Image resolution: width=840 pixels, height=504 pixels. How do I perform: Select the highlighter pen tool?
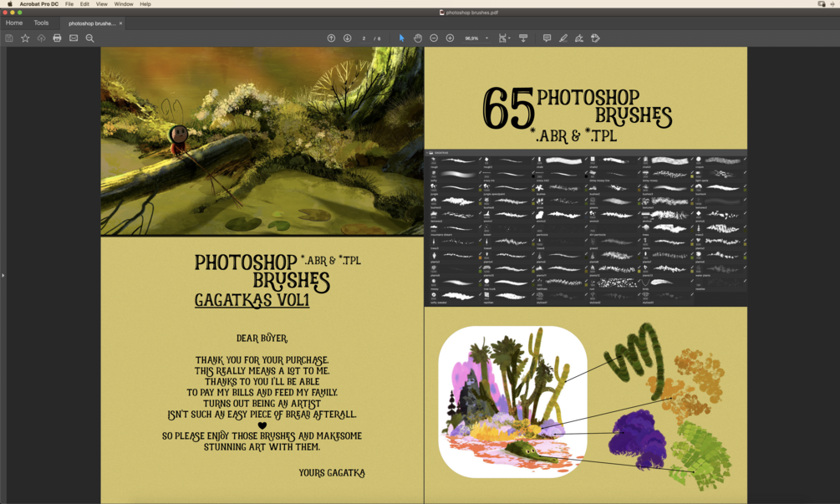(x=563, y=38)
